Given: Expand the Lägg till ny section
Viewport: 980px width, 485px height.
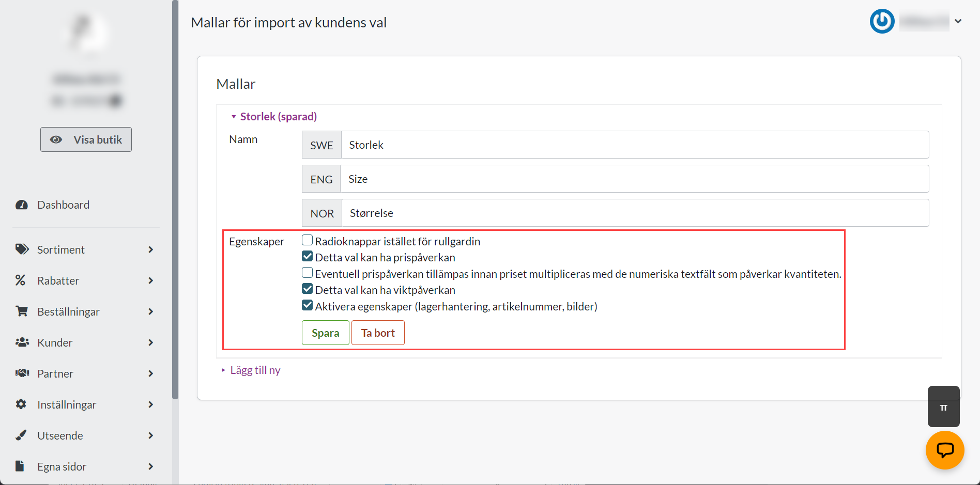Looking at the screenshot, I should coord(255,370).
